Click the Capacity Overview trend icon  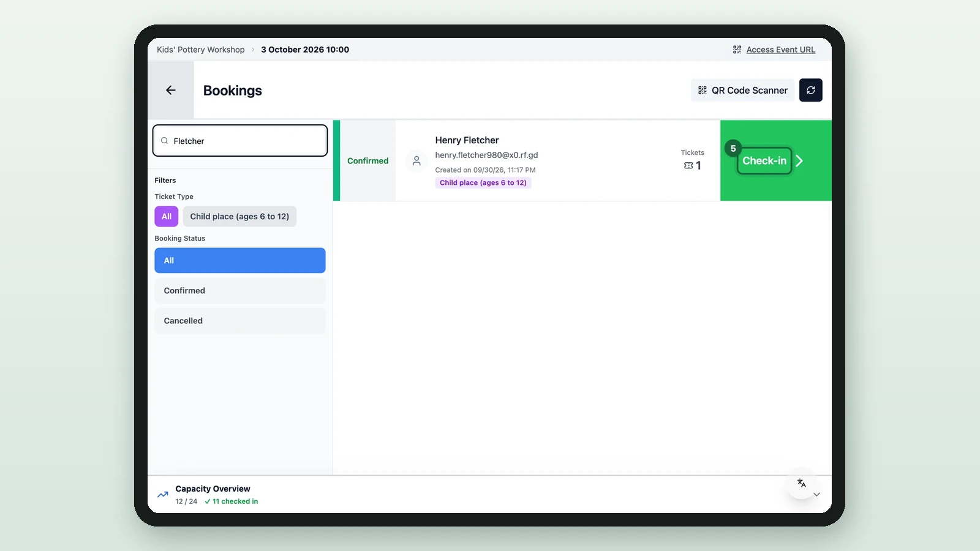[x=162, y=495]
